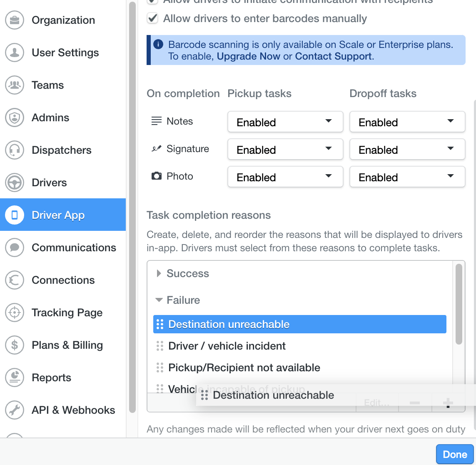This screenshot has width=476, height=465.
Task: Open Signature Dropoff tasks dropdown
Action: 407,149
